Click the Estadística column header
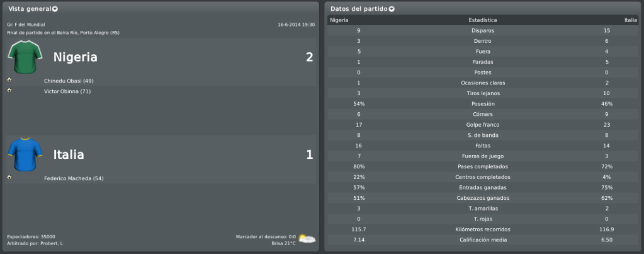Image resolution: width=644 pixels, height=254 pixels. (x=483, y=20)
